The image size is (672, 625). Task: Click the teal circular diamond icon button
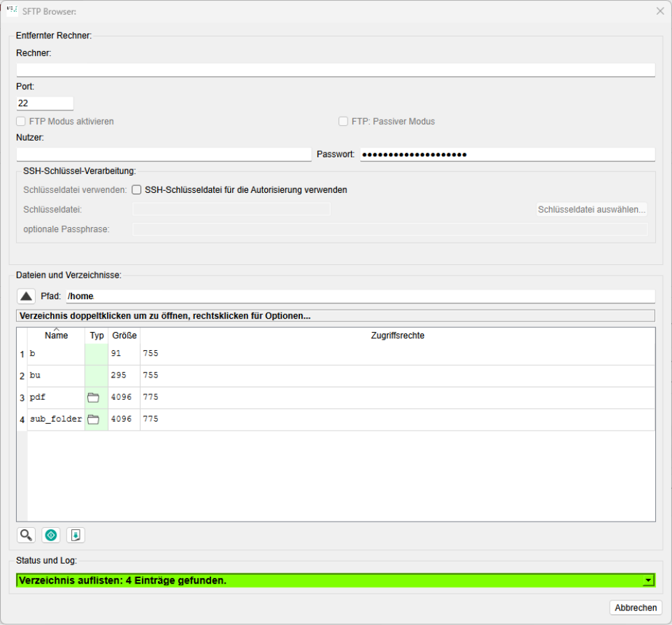coord(51,535)
